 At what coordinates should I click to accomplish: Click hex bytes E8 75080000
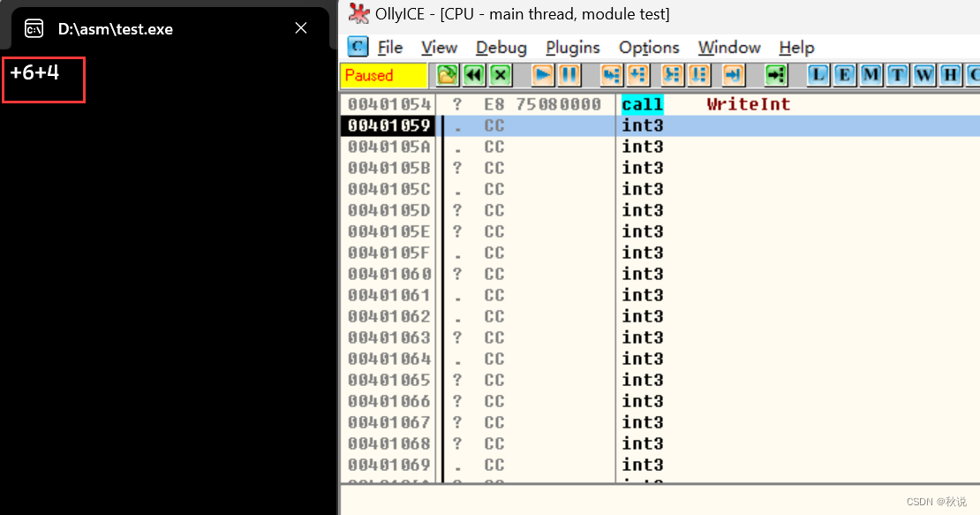coord(542,104)
